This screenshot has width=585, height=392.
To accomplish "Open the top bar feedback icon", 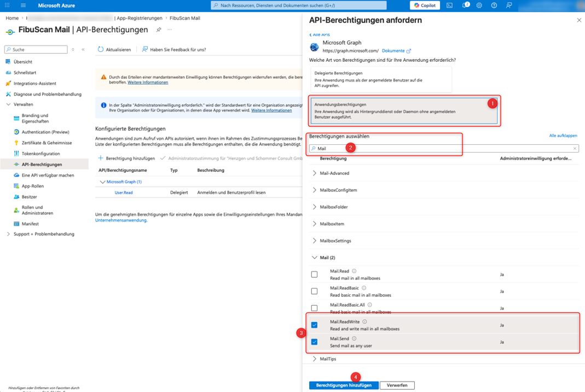I will (x=509, y=5).
